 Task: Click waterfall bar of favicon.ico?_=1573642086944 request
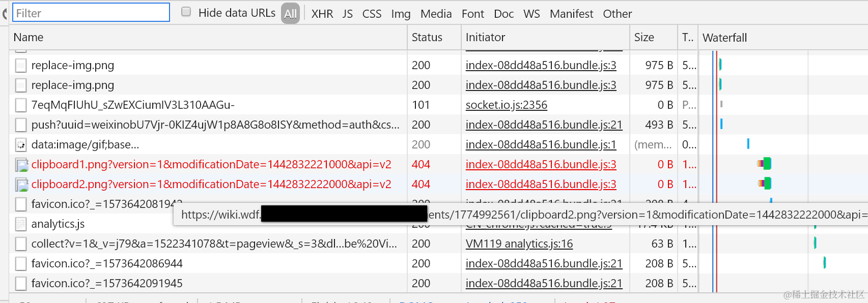(x=824, y=262)
